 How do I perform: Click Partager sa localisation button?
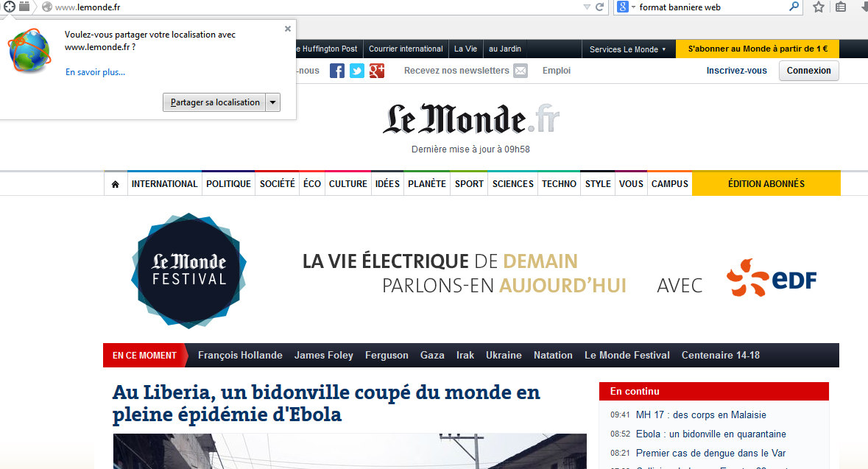(x=215, y=102)
